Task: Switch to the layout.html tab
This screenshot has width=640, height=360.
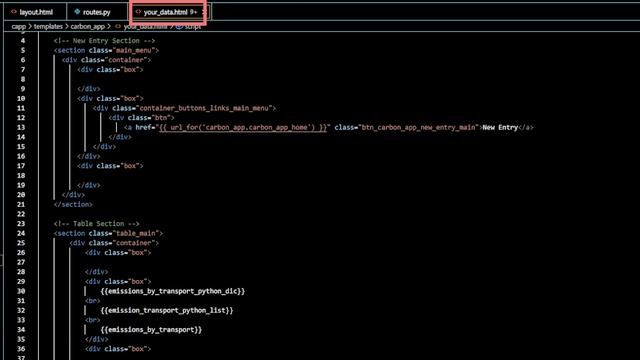Action: (36, 12)
